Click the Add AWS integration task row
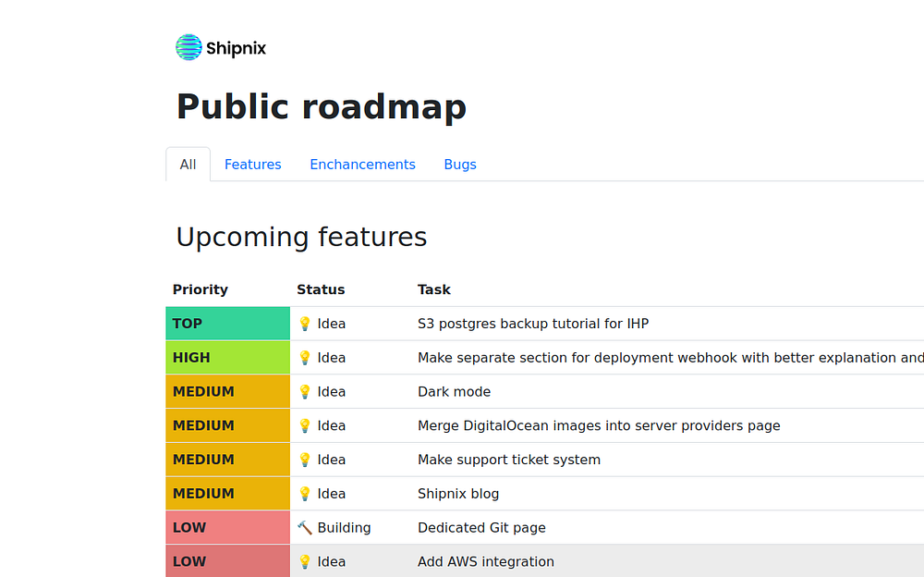The image size is (924, 577). [x=486, y=562]
